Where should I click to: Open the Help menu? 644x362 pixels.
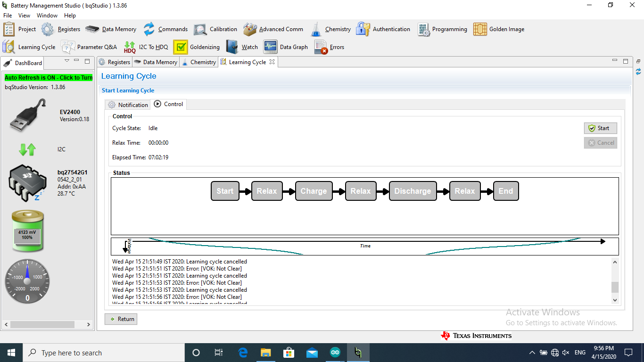[70, 16]
